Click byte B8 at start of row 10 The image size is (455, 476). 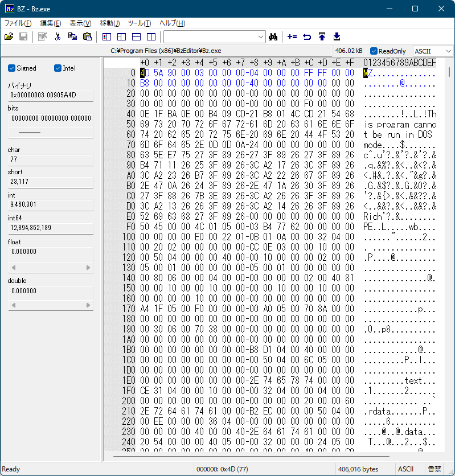tap(145, 83)
